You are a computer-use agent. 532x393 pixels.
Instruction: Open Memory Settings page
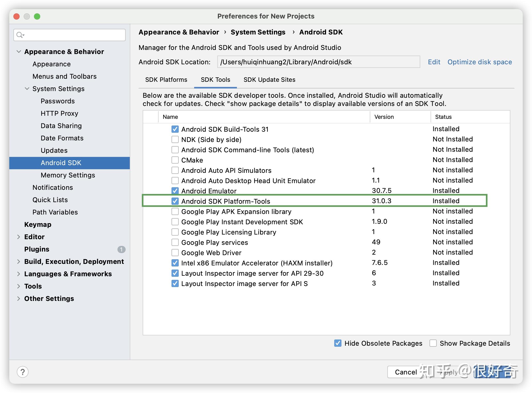(68, 175)
